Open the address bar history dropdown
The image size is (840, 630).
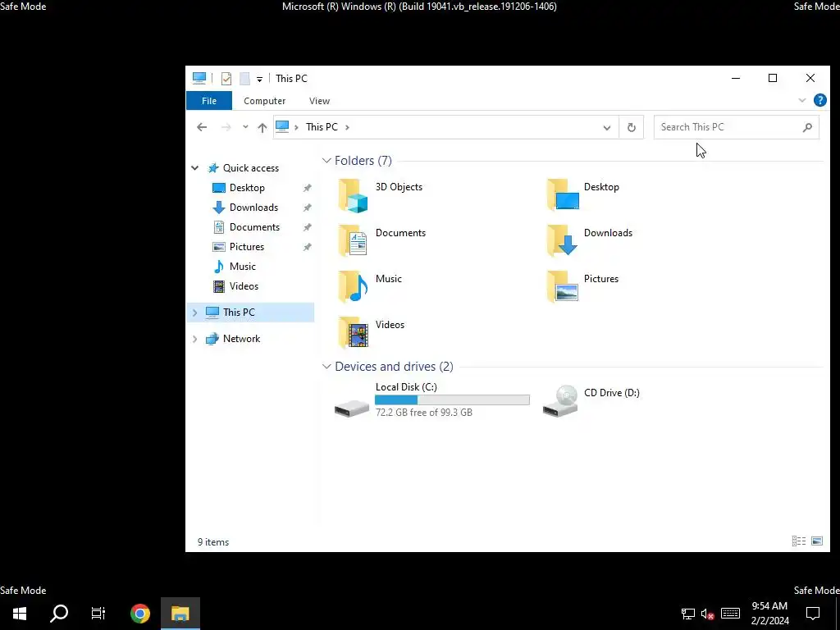[606, 127]
